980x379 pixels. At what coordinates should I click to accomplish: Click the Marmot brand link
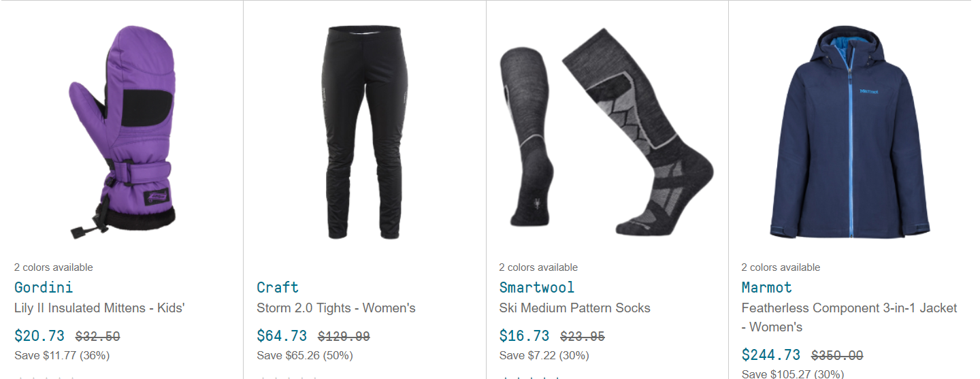pos(766,287)
